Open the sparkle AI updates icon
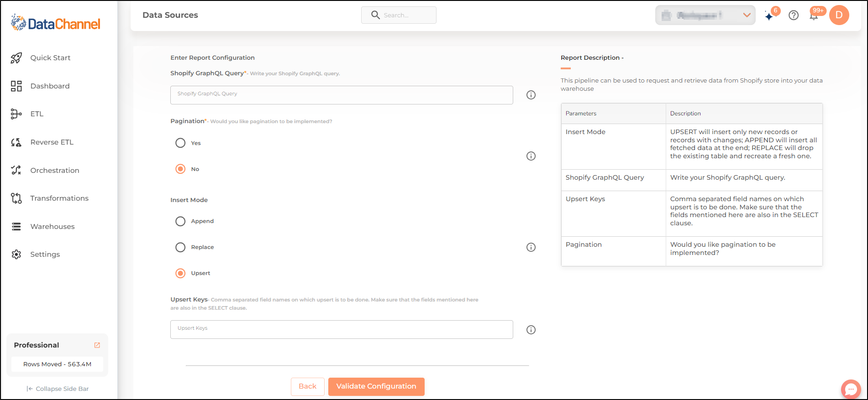The width and height of the screenshot is (868, 400). tap(770, 16)
